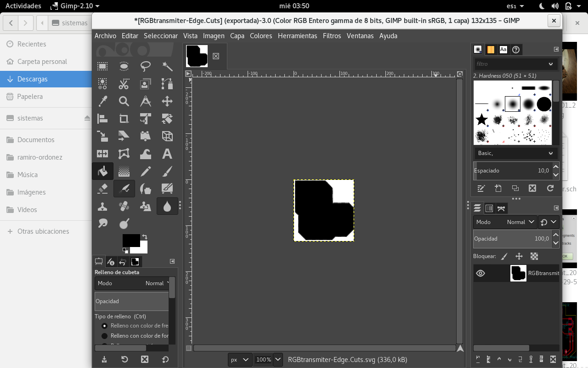The height and width of the screenshot is (368, 588).
Task: Select the star brush thumbnail
Action: point(481,120)
